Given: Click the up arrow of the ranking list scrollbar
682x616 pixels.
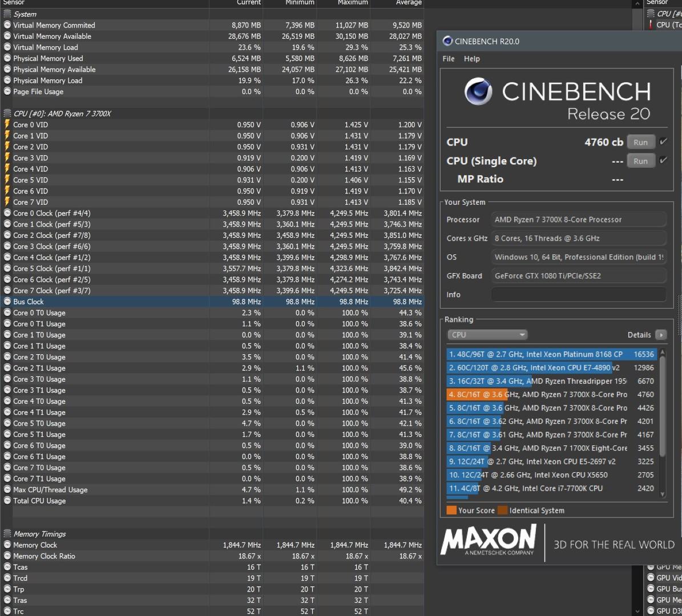Looking at the screenshot, I should [663, 352].
